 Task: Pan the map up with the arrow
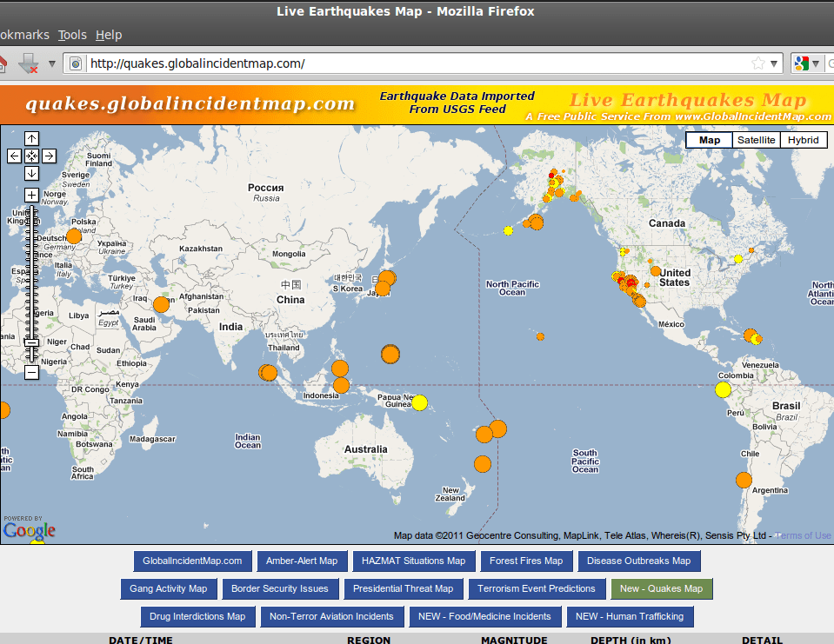pos(32,139)
